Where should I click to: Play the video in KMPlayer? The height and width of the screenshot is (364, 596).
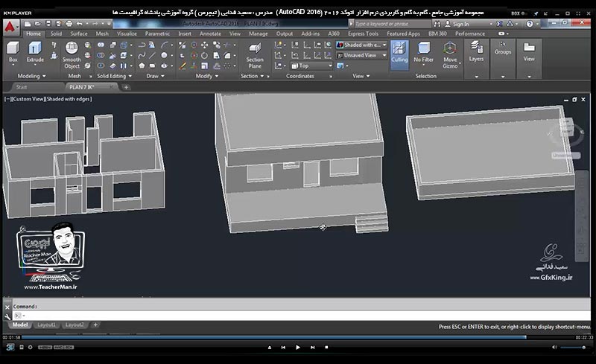tap(297, 348)
